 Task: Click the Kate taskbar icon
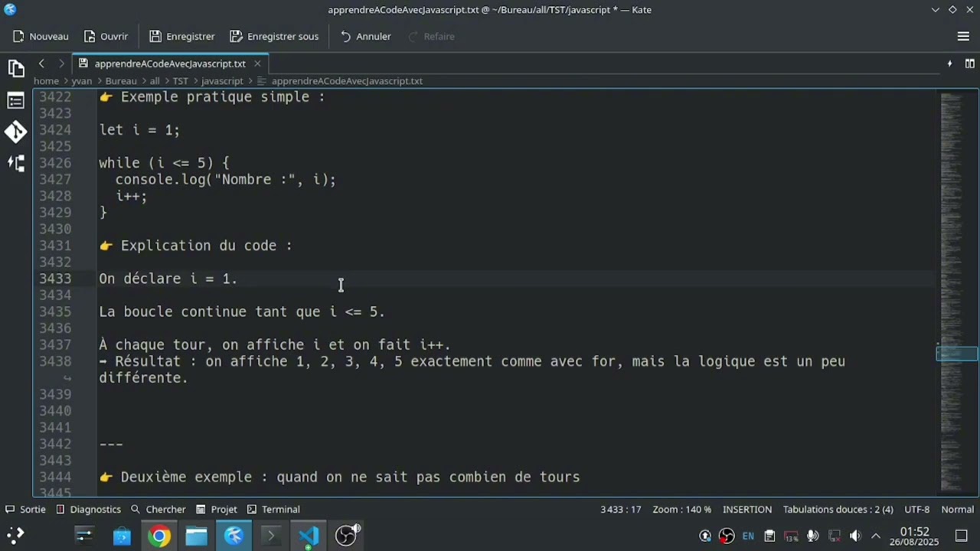[x=234, y=536]
